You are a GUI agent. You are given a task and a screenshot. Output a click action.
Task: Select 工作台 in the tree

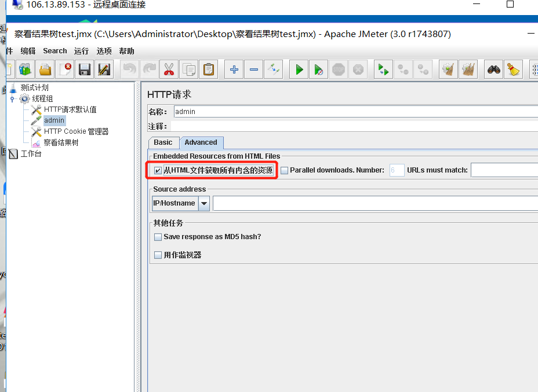31,154
